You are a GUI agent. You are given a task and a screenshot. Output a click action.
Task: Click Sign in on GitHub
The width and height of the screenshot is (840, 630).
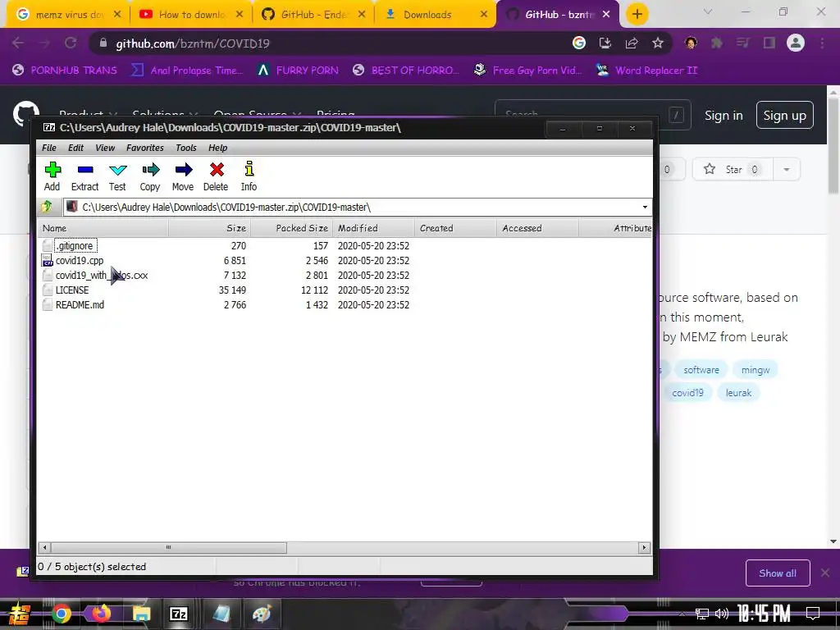(724, 115)
